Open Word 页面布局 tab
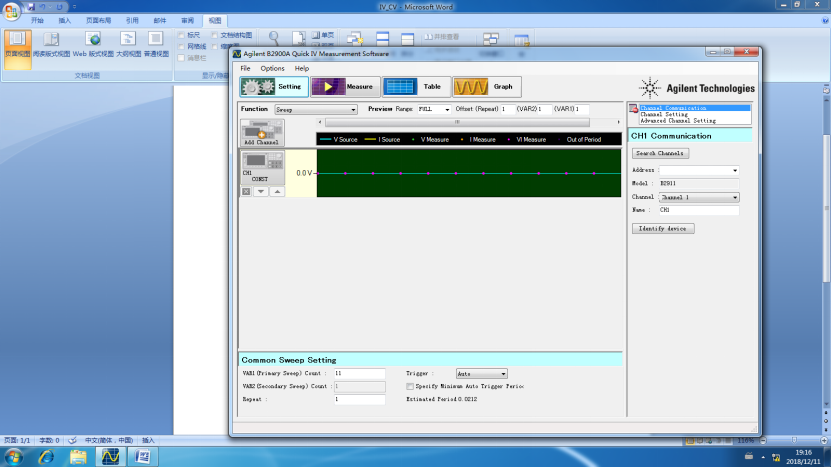This screenshot has width=831, height=468. point(99,21)
